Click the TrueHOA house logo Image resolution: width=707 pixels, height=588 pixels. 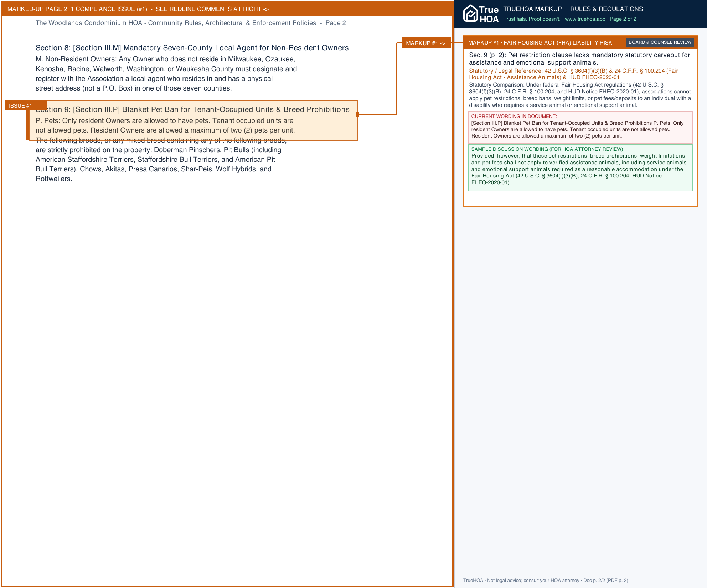[x=481, y=14]
